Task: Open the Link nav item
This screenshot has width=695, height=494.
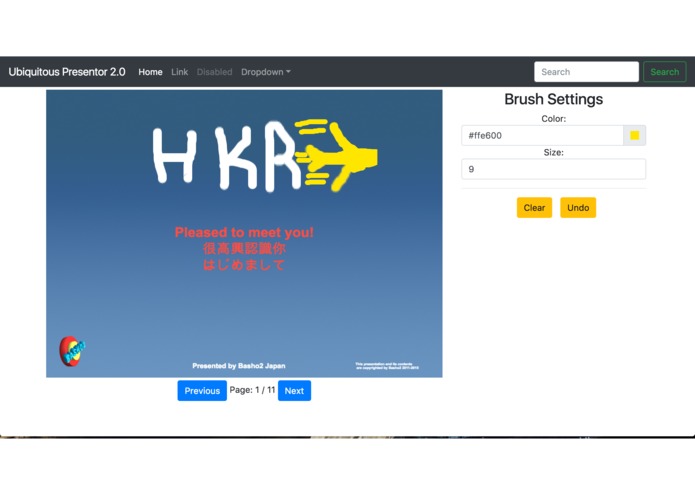Action: [x=180, y=72]
